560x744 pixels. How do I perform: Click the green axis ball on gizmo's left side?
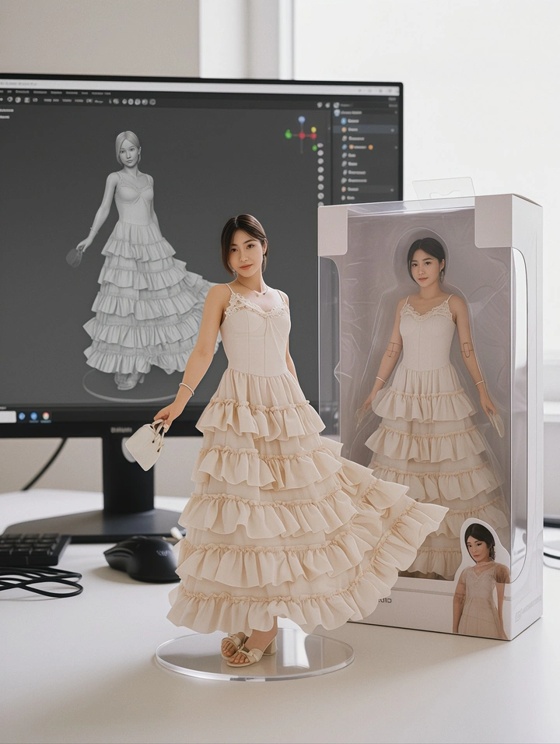click(x=289, y=135)
